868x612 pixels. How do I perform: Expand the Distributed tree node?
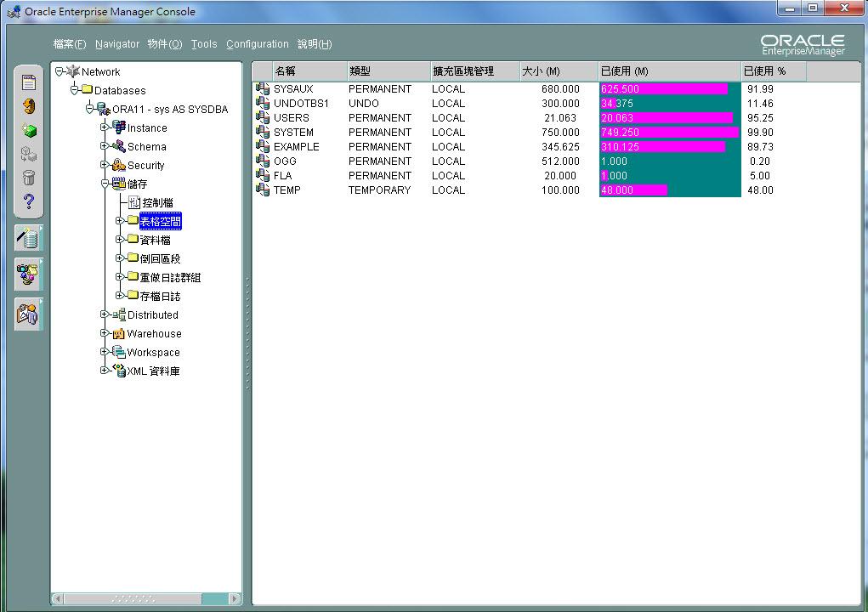(x=104, y=314)
